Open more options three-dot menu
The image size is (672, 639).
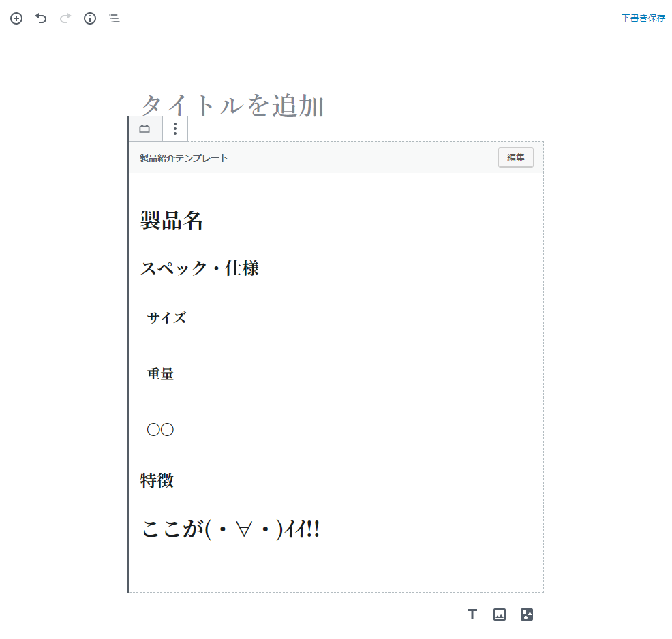[175, 129]
